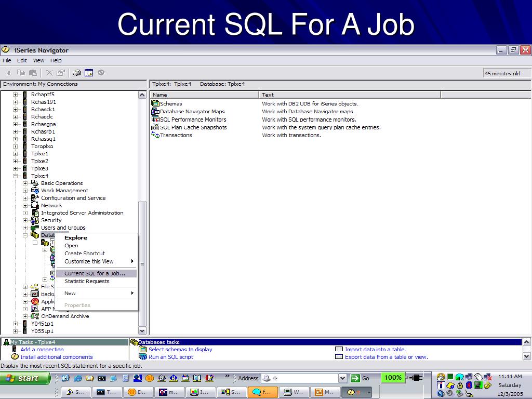
Task: Open the New submenu
Action: (96, 293)
